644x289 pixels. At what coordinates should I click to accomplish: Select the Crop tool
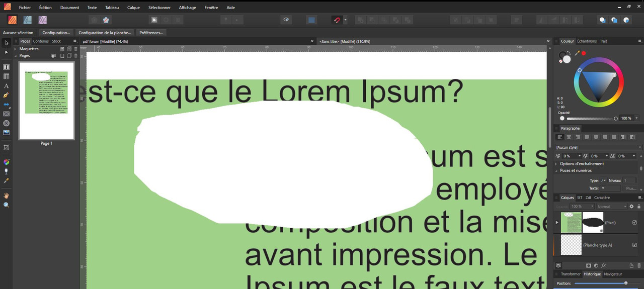[6, 147]
